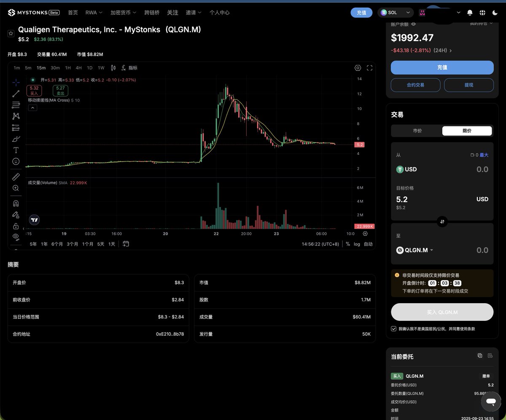Select the ruler measure tool
This screenshot has height=420, width=506.
pos(16,177)
